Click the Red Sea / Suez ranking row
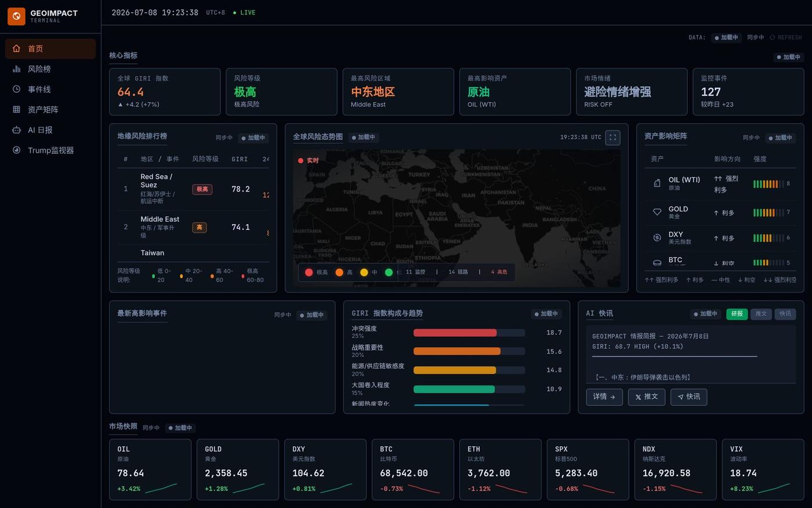The width and height of the screenshot is (812, 508). click(193, 189)
